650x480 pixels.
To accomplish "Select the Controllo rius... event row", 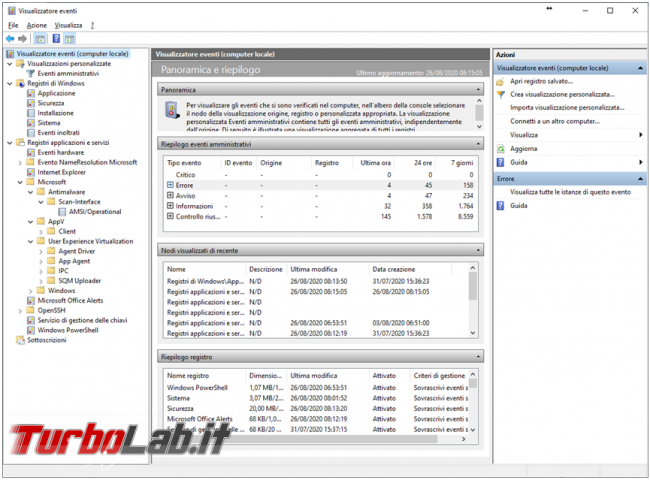I will tap(320, 216).
